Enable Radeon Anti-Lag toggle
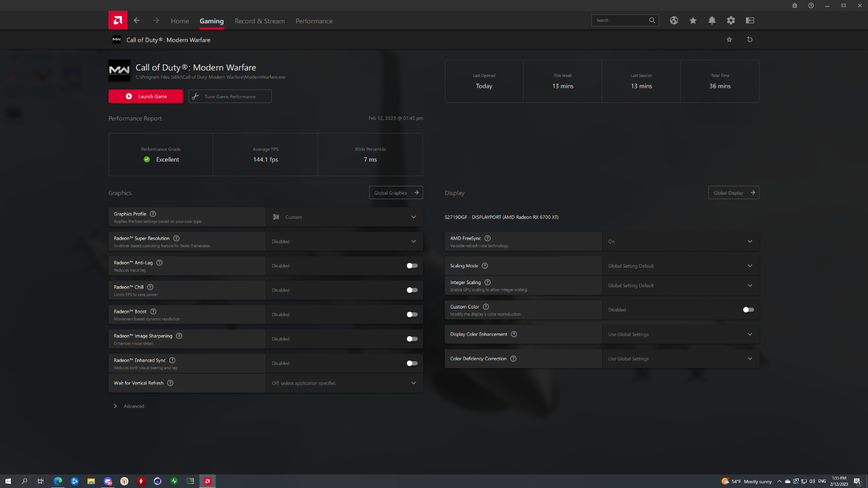 pos(412,266)
